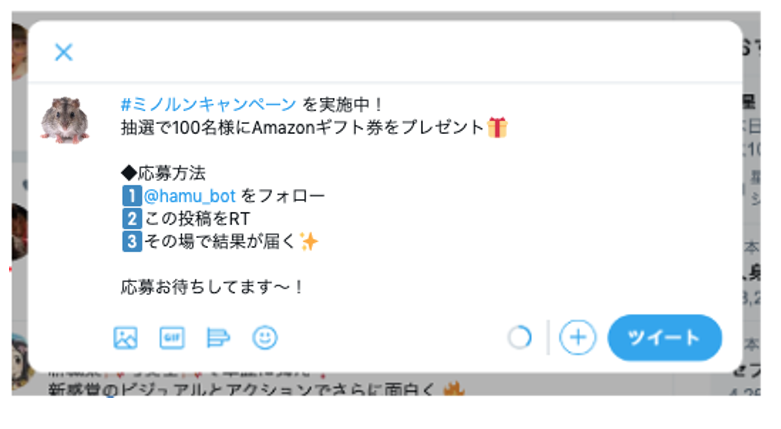The width and height of the screenshot is (781, 429).
Task: Click the number 1 keycap emoji
Action: pos(132,196)
